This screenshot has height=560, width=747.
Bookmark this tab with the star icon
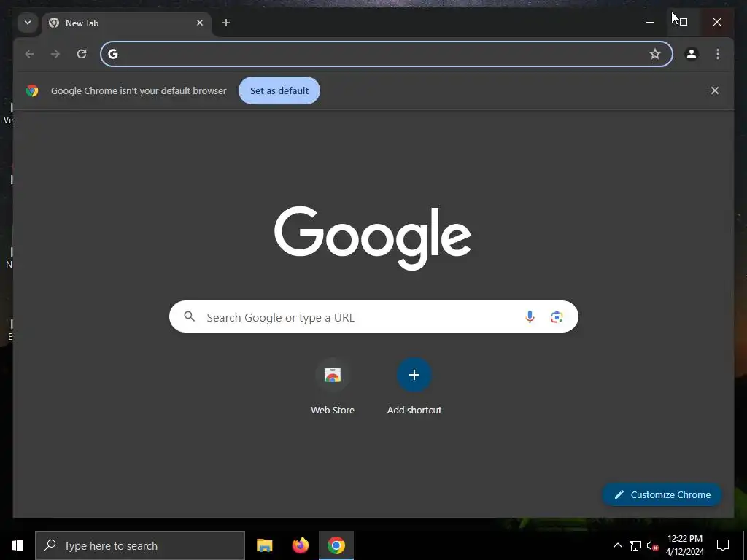pyautogui.click(x=655, y=54)
